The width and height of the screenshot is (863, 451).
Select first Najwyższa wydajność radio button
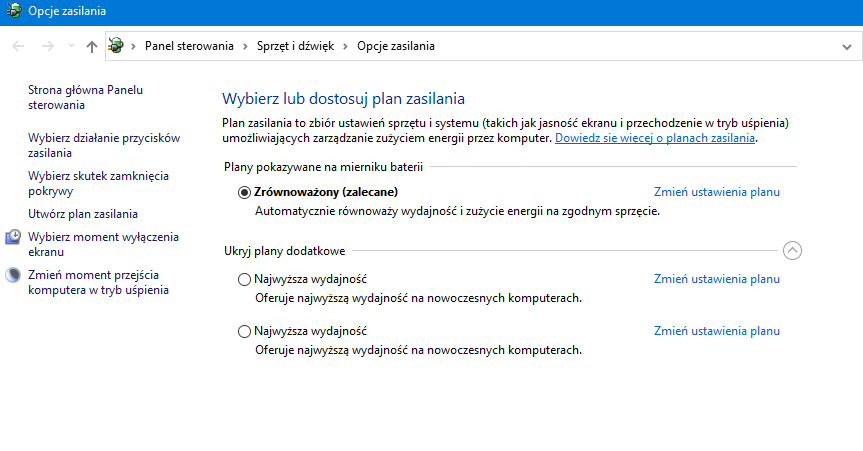(244, 279)
